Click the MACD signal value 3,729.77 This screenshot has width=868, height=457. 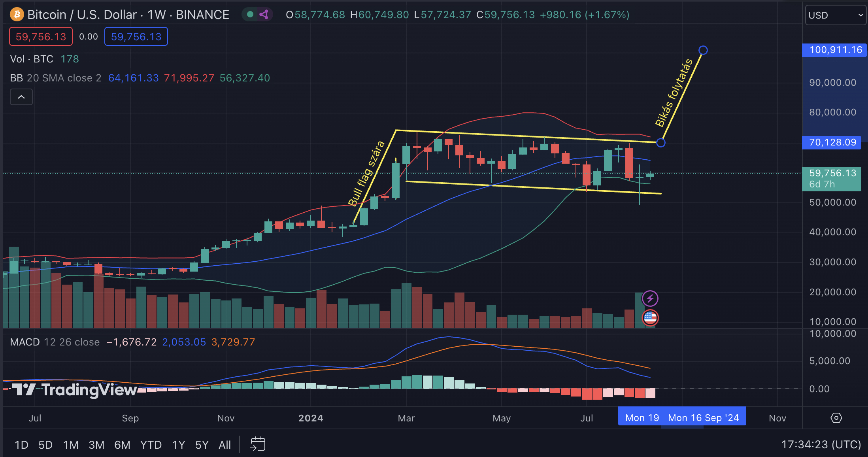point(233,342)
